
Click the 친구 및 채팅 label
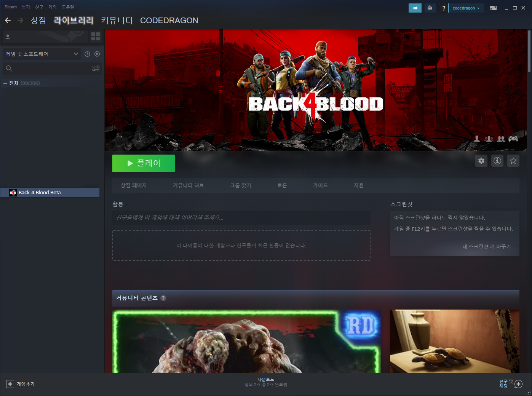coord(506,384)
